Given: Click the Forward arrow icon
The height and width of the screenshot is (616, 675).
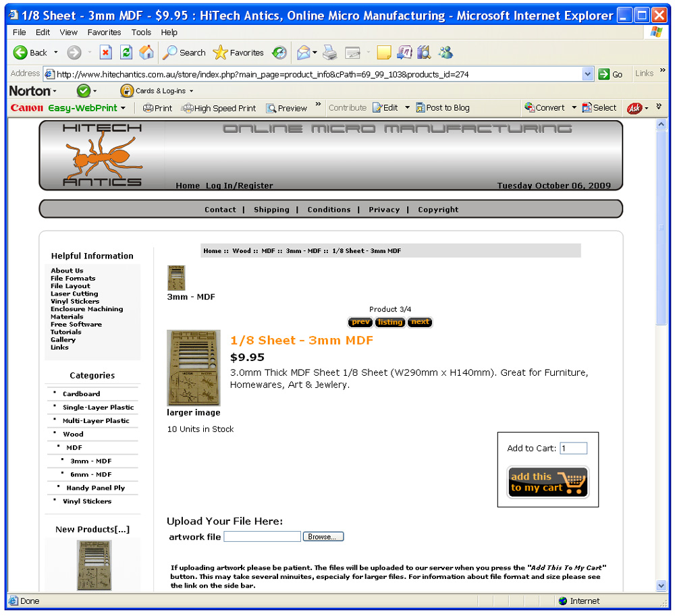Looking at the screenshot, I should (x=74, y=53).
